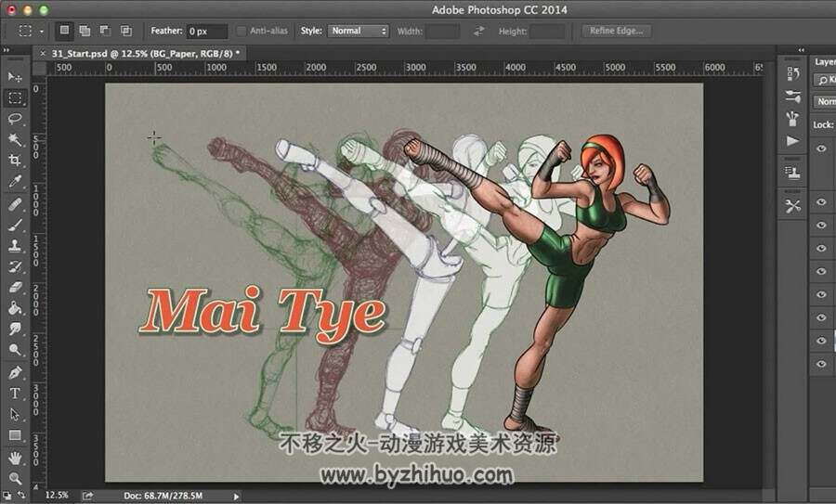Select the Brush tool
This screenshot has width=836, height=504.
click(14, 225)
